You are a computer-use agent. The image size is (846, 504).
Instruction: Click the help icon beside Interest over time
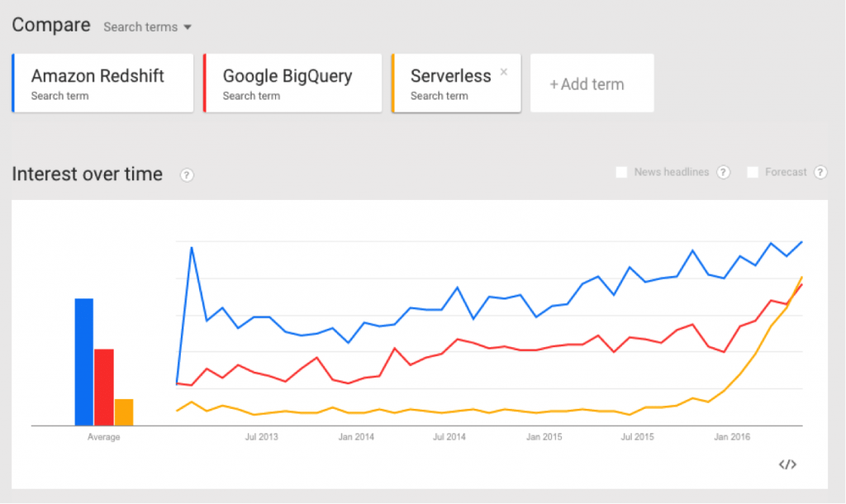(187, 175)
